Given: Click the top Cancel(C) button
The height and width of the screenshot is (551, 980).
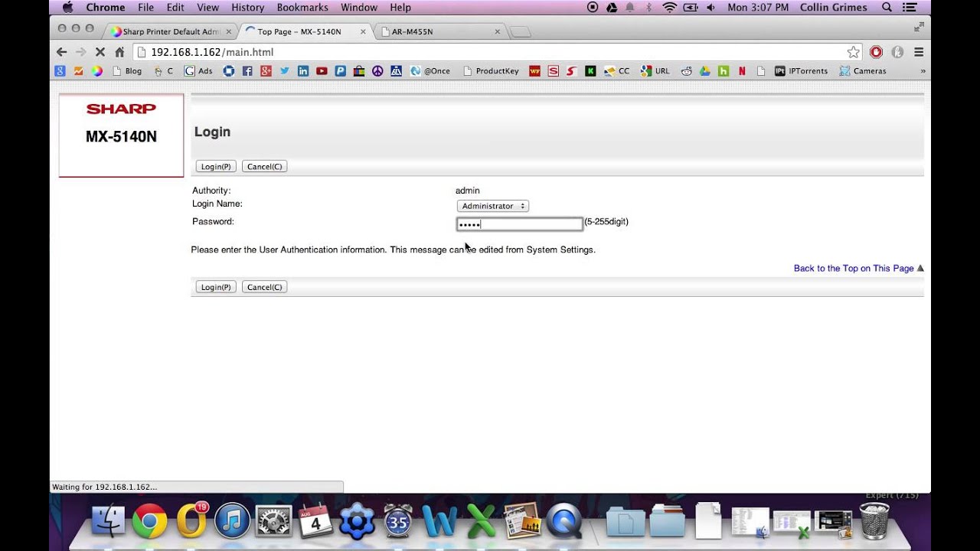Looking at the screenshot, I should coord(264,166).
